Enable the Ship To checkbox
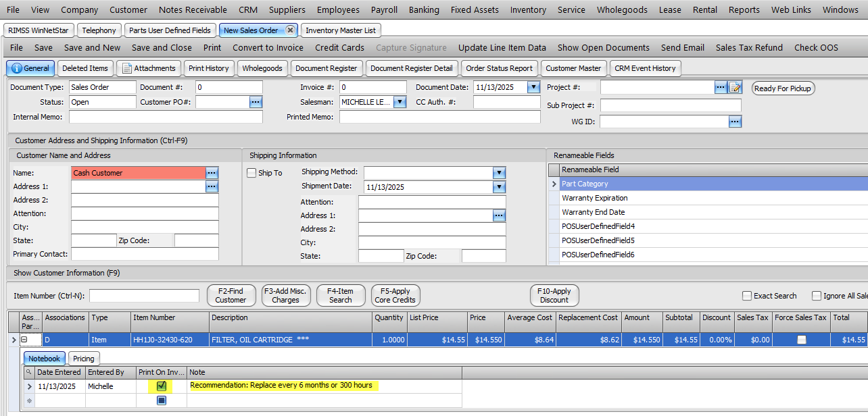Screen dimensions: 868x416 pos(251,173)
